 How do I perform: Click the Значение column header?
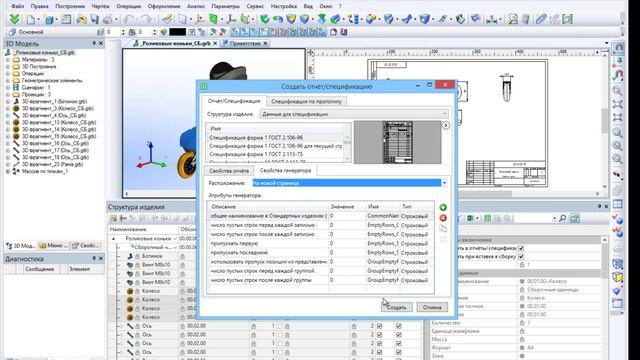coord(347,207)
